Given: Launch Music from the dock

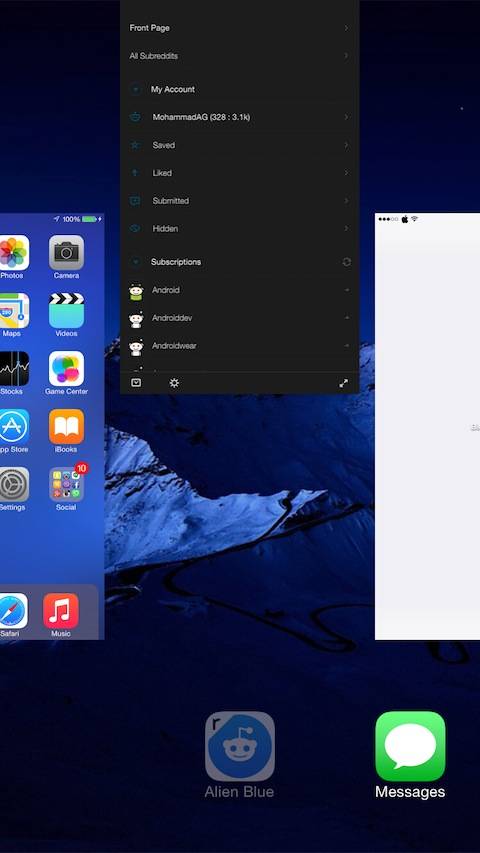Looking at the screenshot, I should coord(61,610).
